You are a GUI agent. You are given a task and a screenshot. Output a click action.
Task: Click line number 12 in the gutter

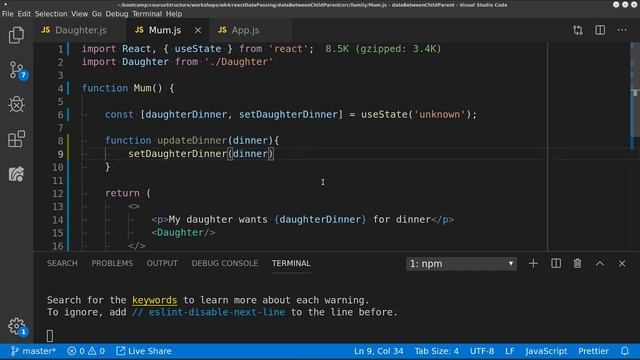(x=58, y=193)
